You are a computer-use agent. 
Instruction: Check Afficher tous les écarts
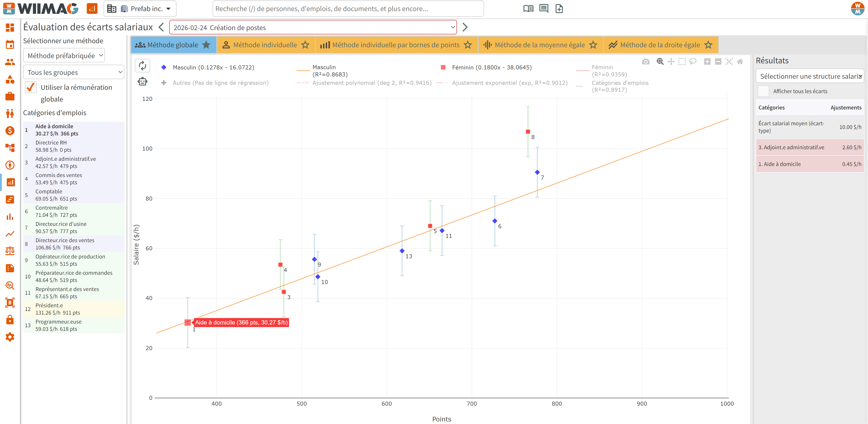763,91
